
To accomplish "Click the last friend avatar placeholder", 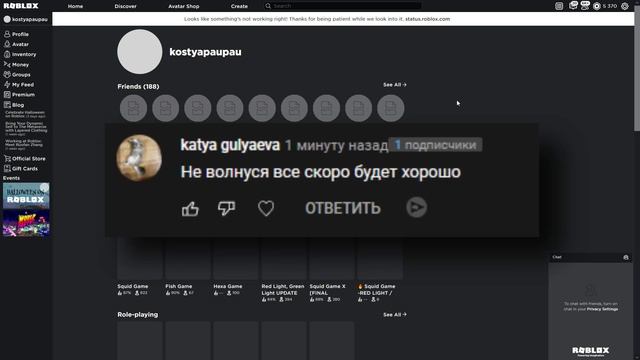I will click(x=391, y=108).
